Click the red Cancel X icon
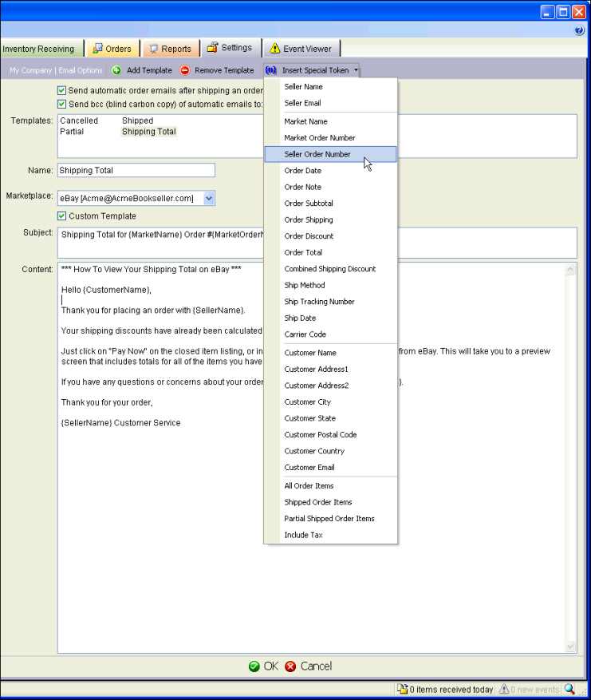Viewport: 591px width, 700px height. pyautogui.click(x=290, y=666)
